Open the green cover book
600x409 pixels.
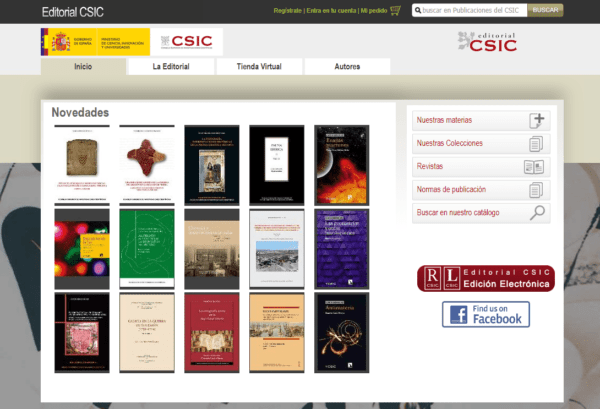pyautogui.click(x=147, y=249)
